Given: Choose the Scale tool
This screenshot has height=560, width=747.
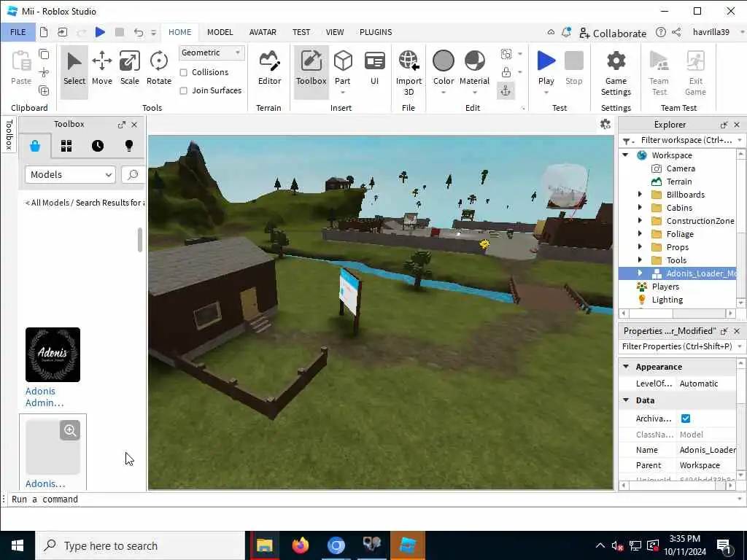Looking at the screenshot, I should coord(130,69).
